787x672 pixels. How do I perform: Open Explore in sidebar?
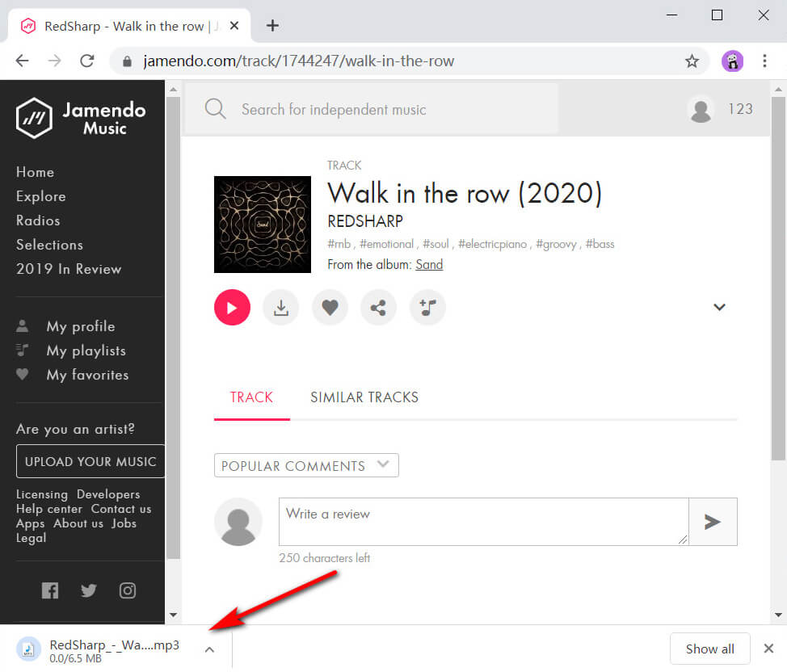point(40,196)
